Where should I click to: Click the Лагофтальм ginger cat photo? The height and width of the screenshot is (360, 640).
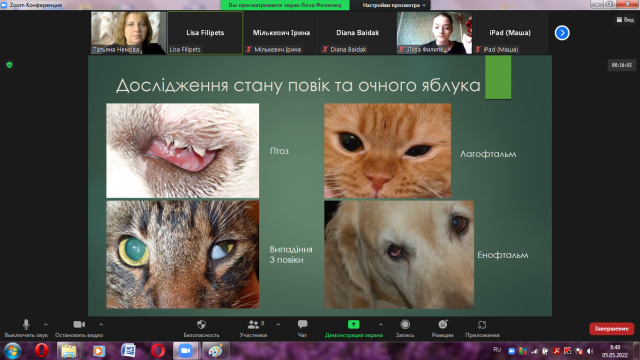click(387, 151)
